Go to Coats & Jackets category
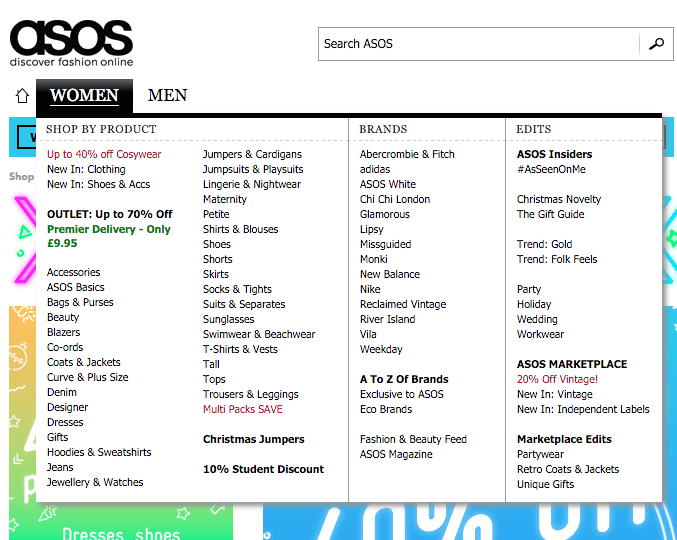 (84, 362)
